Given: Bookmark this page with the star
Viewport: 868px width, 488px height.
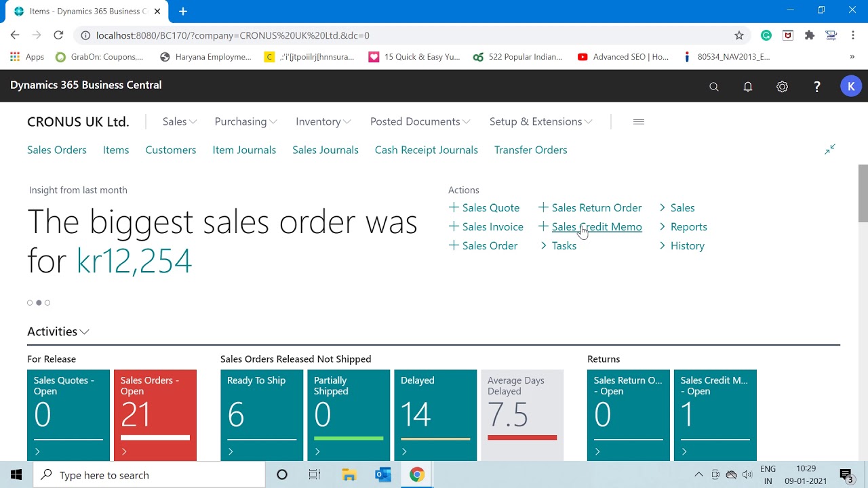Looking at the screenshot, I should pyautogui.click(x=739, y=35).
